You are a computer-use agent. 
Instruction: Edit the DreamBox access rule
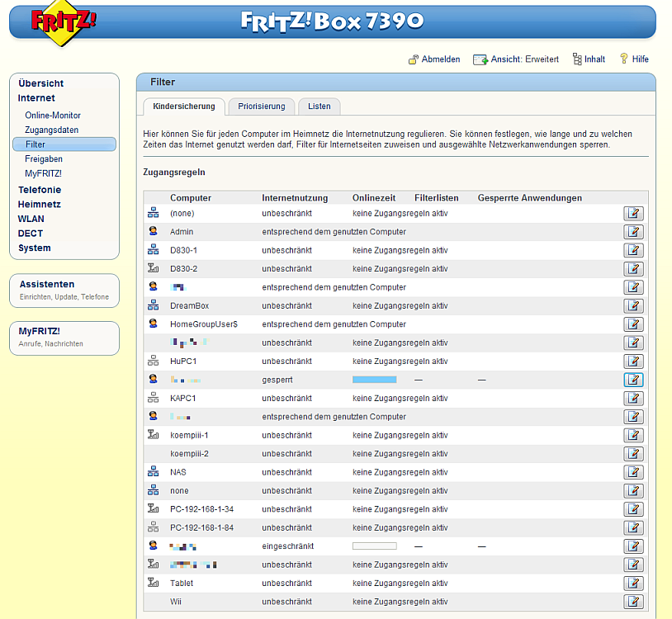coord(633,306)
